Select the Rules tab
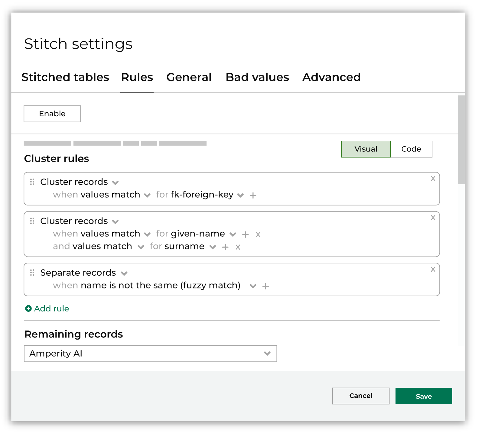Viewport: 504px width, 434px height. coord(137,77)
